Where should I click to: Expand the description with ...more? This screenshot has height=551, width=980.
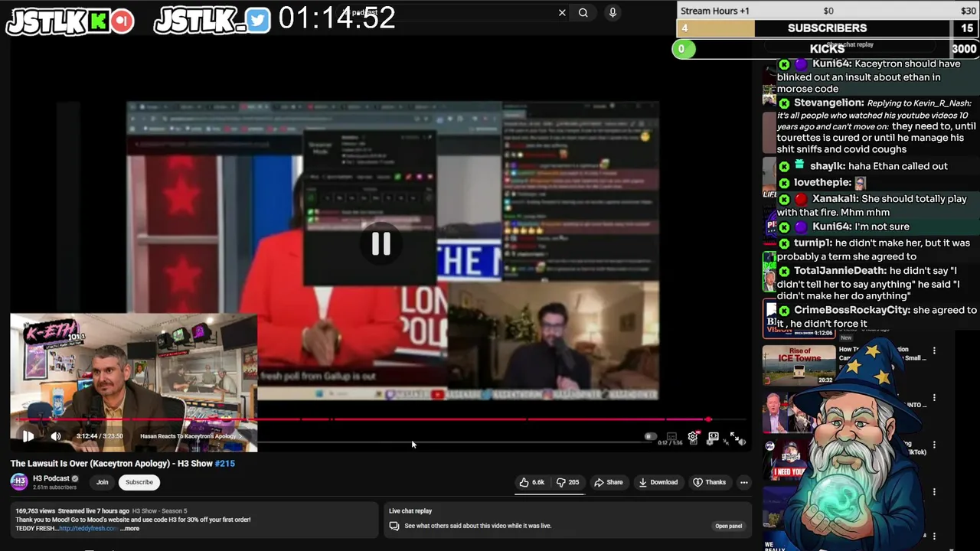coord(129,529)
